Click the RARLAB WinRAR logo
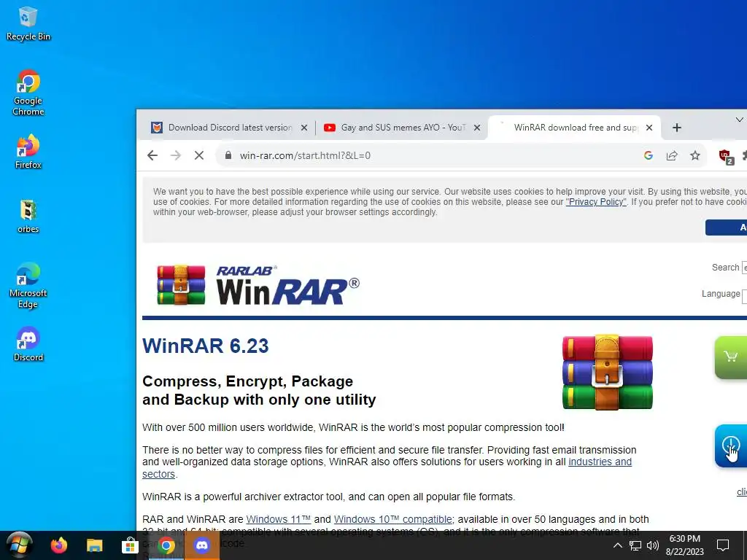 click(258, 285)
